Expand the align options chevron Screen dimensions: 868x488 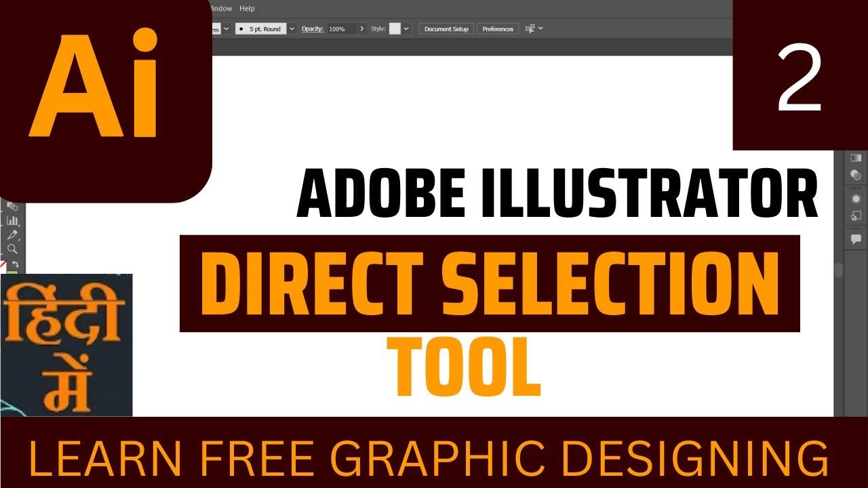tap(540, 28)
